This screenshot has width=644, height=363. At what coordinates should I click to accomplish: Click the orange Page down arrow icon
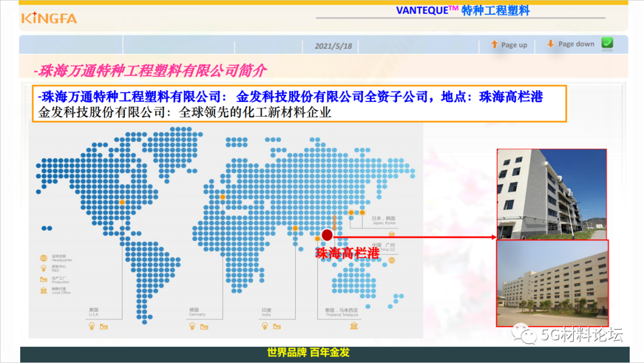point(551,44)
